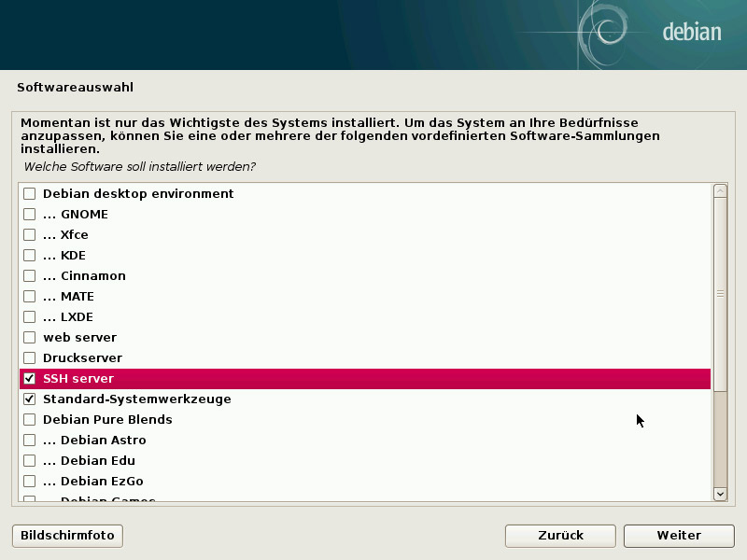Tick the Debian Edu checkbox

point(30,460)
